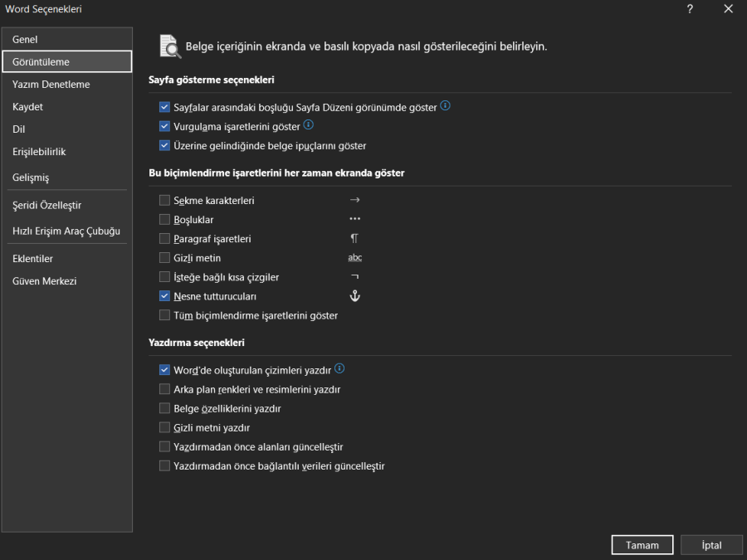
Task: Enable the Sekme karakterleri checkbox
Action: 164,199
